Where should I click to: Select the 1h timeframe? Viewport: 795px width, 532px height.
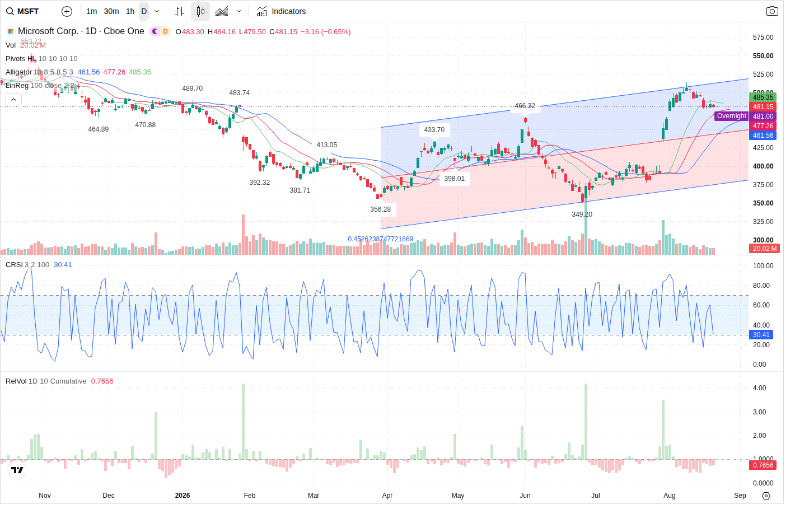pyautogui.click(x=130, y=11)
